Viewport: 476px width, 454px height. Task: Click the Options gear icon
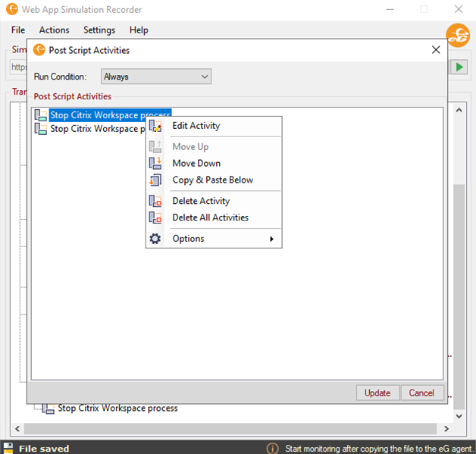(155, 239)
